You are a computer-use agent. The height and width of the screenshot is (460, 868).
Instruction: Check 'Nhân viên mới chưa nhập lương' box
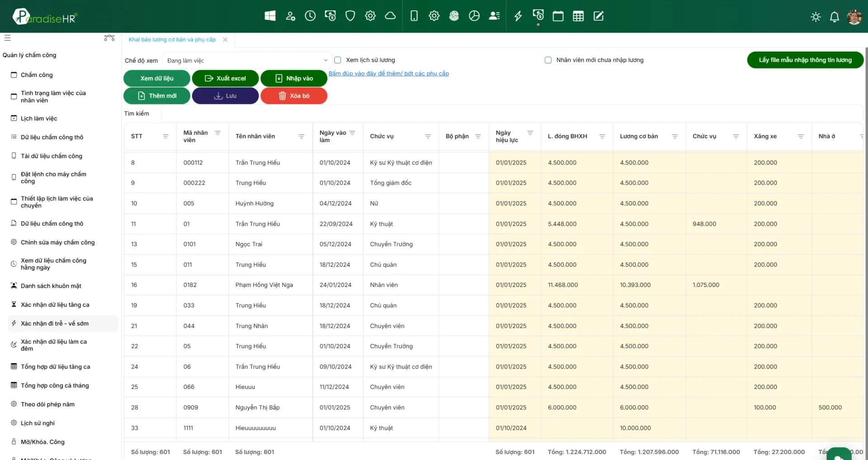click(x=548, y=60)
